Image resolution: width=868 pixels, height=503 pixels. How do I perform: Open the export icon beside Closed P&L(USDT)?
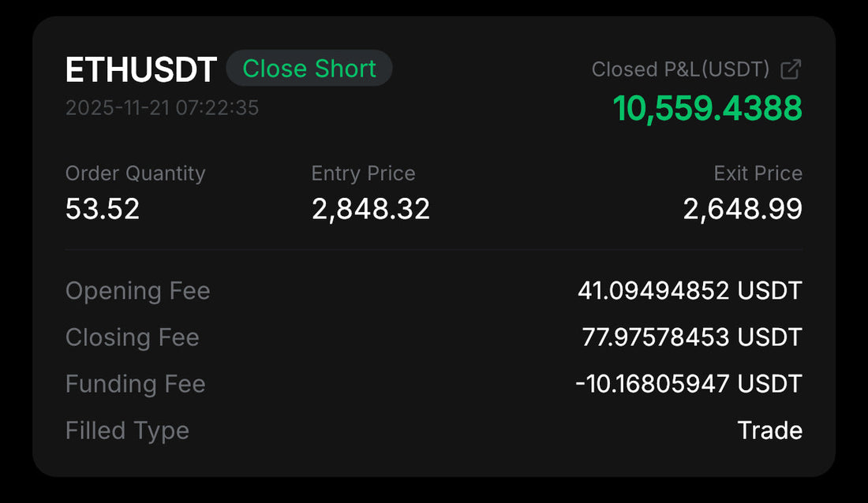[791, 69]
